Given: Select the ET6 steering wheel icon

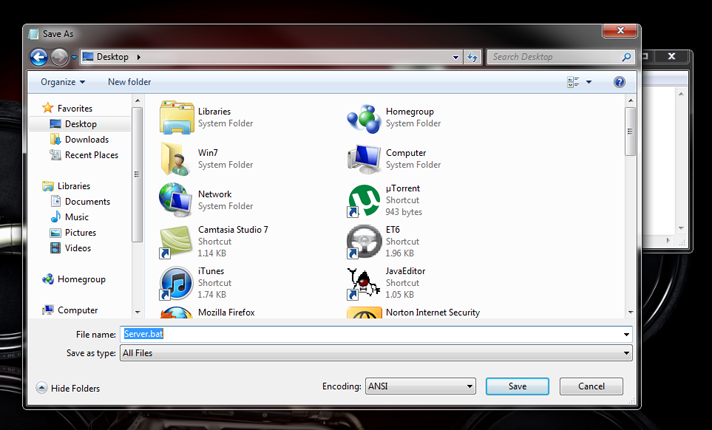Looking at the screenshot, I should (364, 242).
